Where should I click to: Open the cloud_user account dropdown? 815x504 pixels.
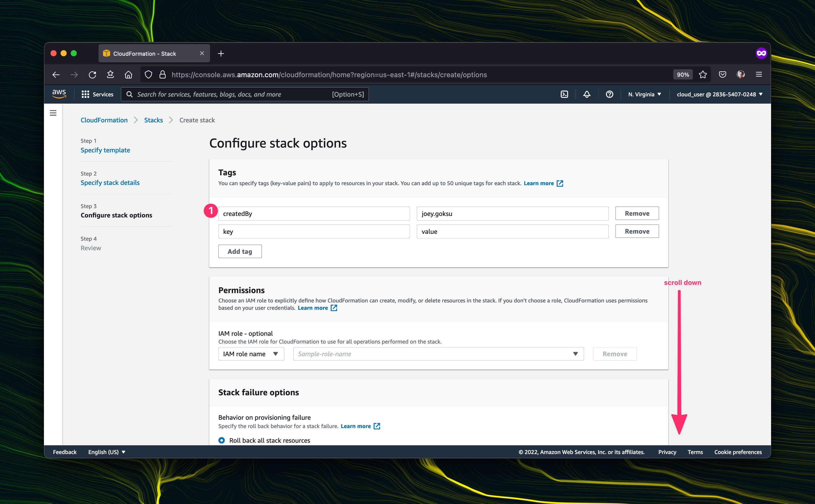[719, 94]
